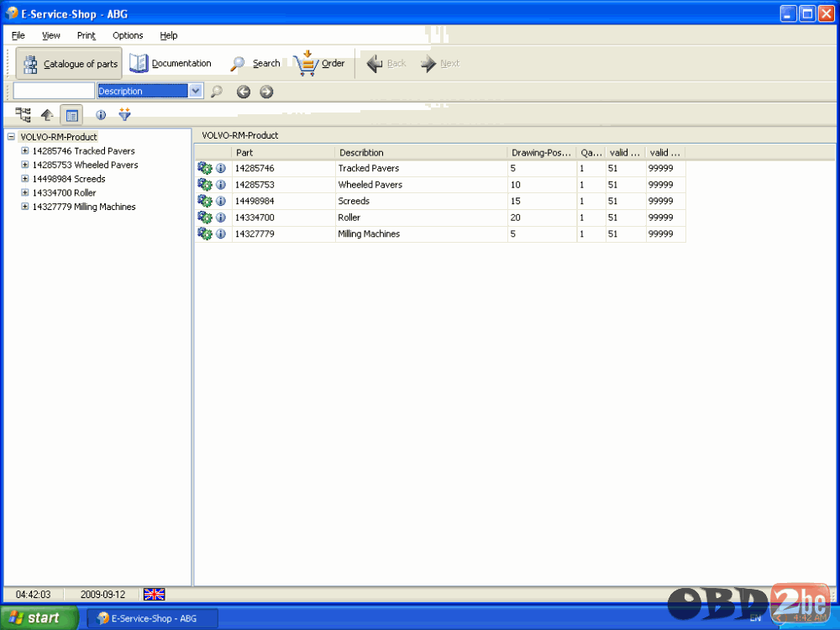Click part number 14327779 in the table
840x630 pixels.
pos(255,234)
